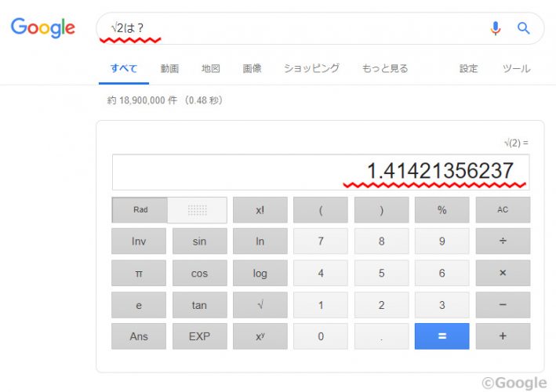Click the percent % key
Screen dimensions: 556x392
click(x=442, y=210)
